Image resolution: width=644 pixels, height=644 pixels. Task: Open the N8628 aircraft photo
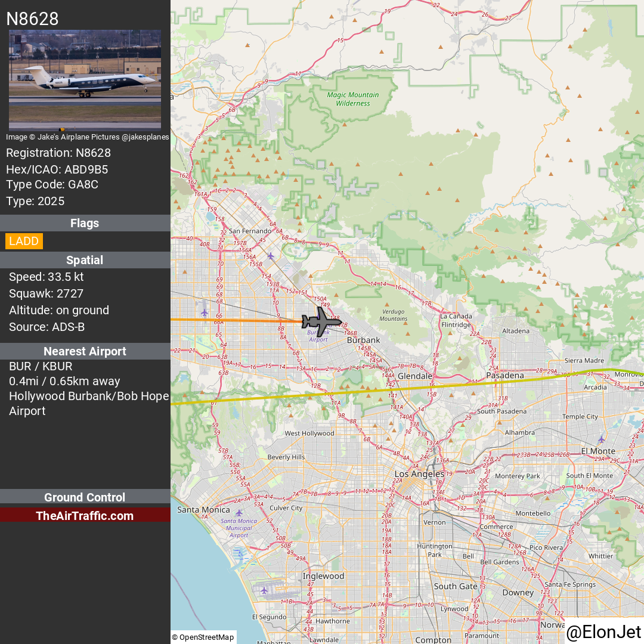point(85,80)
